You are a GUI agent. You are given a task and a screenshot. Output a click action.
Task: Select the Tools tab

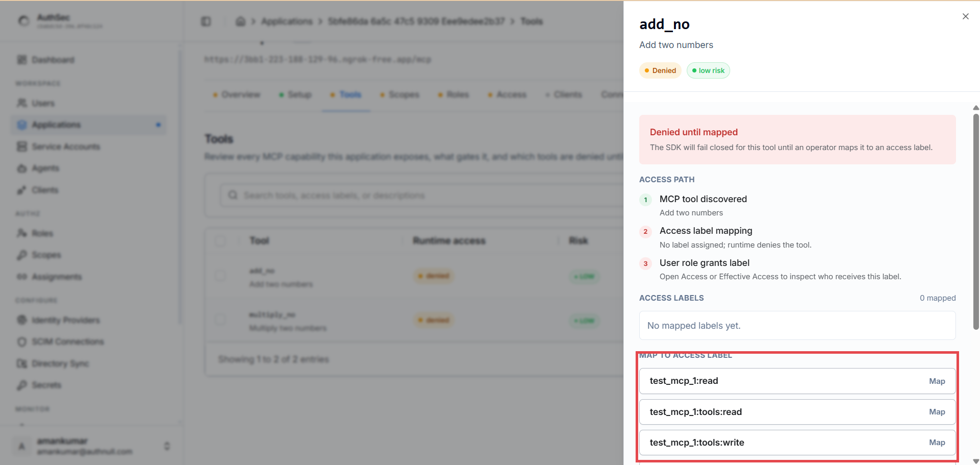pos(346,94)
